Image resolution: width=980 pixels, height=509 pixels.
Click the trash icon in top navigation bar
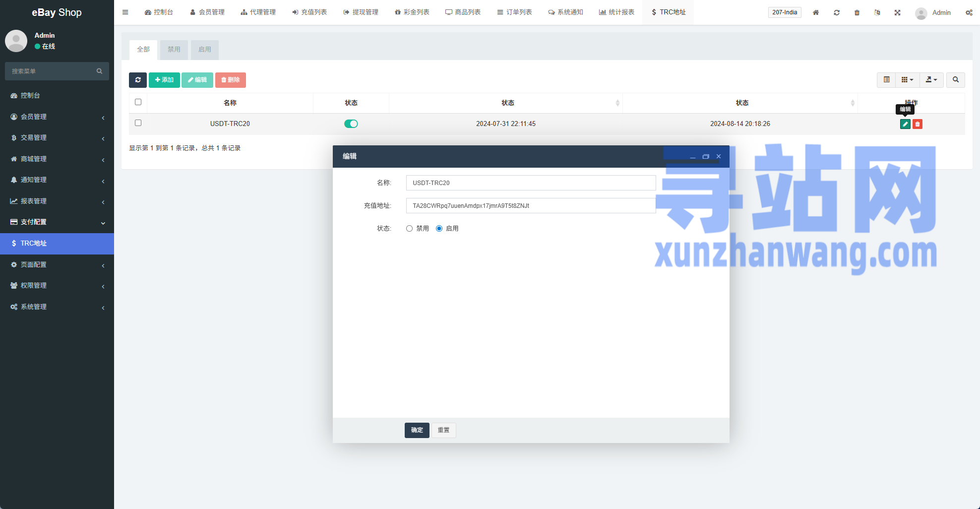point(857,12)
